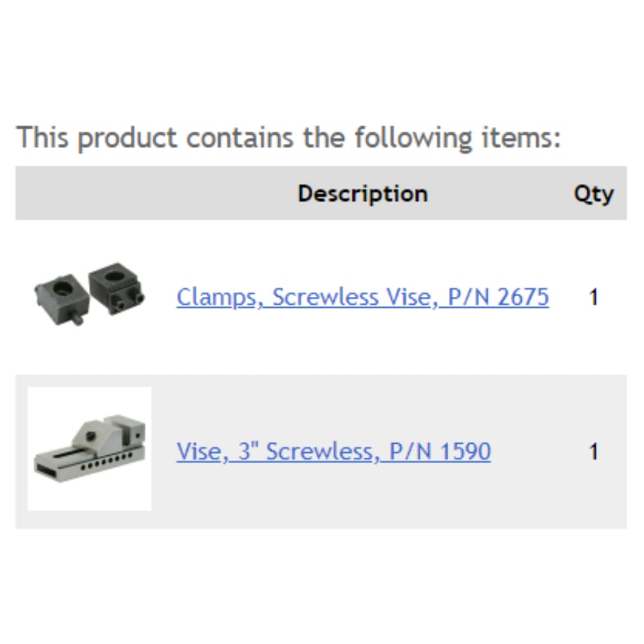Image resolution: width=644 pixels, height=644 pixels.
Task: Select the Description column header
Action: point(363,193)
